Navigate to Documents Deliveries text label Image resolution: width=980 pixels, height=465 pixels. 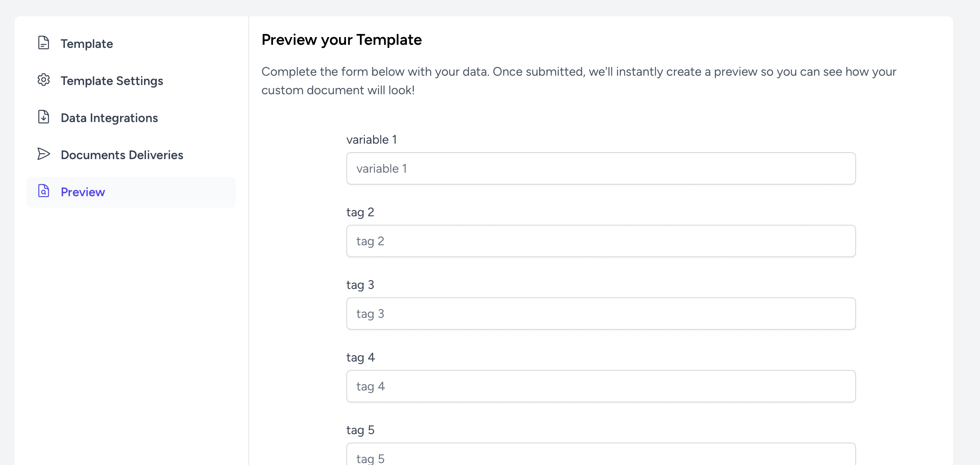(122, 155)
